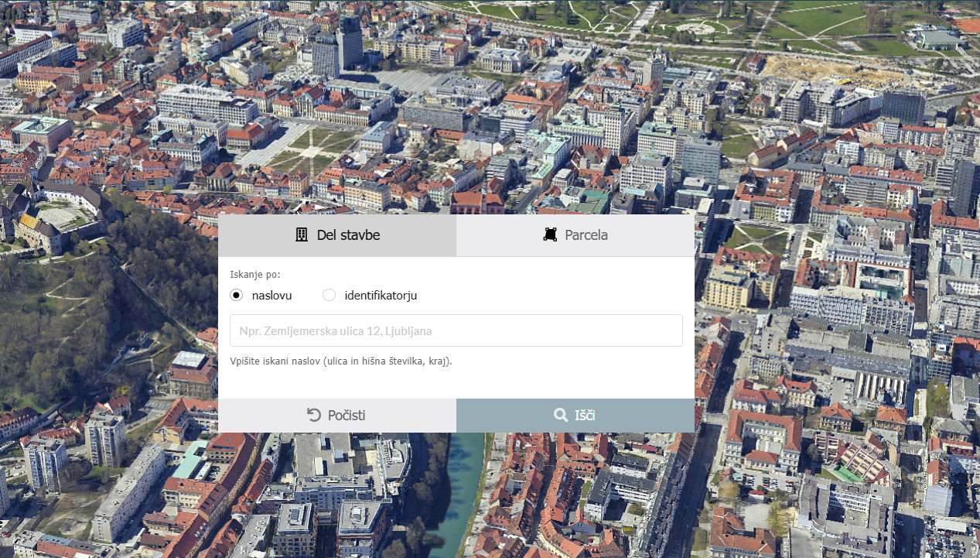Select the naslovu radio button
Image resolution: width=980 pixels, height=558 pixels.
click(x=237, y=295)
